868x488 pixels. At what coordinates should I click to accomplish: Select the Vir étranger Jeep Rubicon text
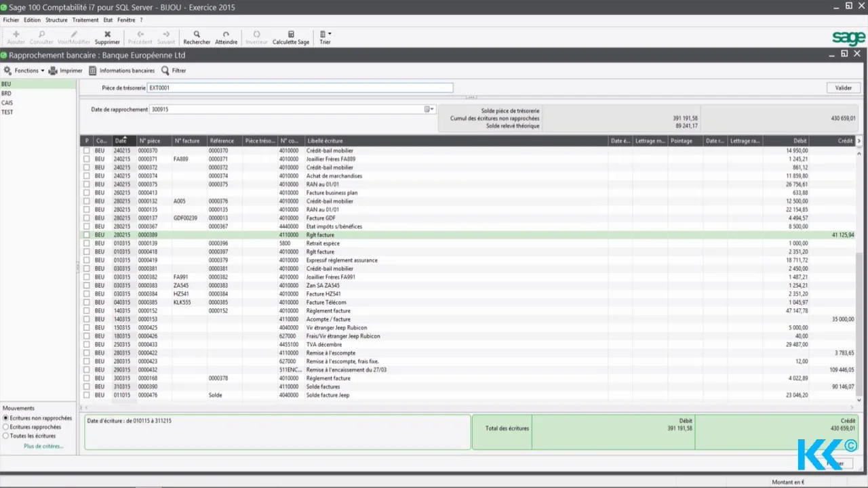[337, 327]
